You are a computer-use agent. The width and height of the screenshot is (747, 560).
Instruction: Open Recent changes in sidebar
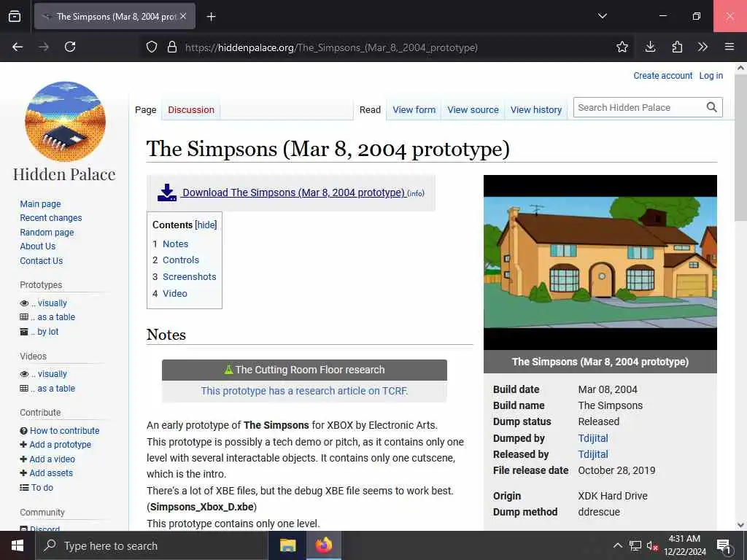pos(50,217)
